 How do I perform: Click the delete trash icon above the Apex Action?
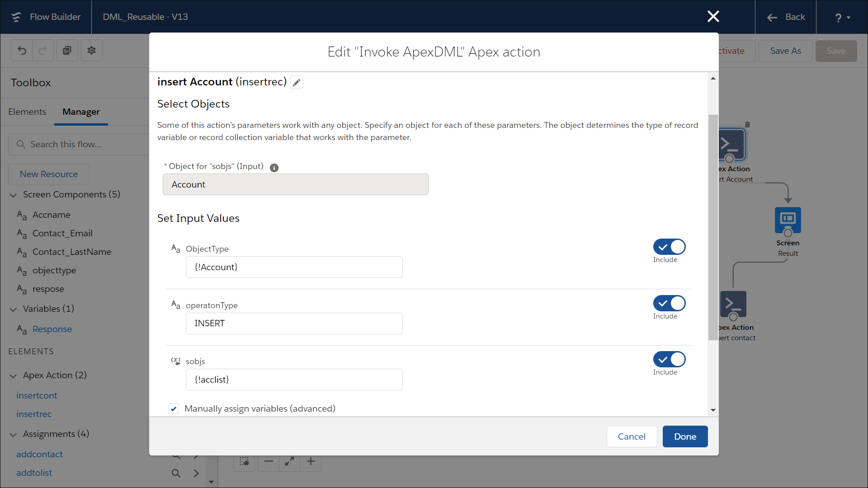(x=748, y=124)
